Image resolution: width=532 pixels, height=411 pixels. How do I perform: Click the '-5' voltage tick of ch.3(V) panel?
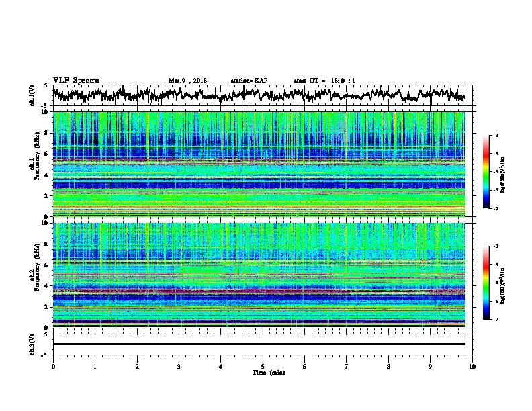point(45,355)
